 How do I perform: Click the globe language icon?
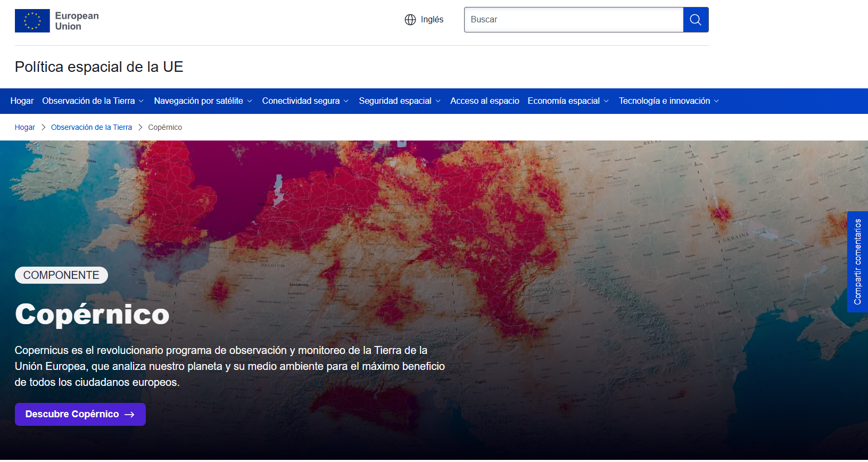[410, 20]
